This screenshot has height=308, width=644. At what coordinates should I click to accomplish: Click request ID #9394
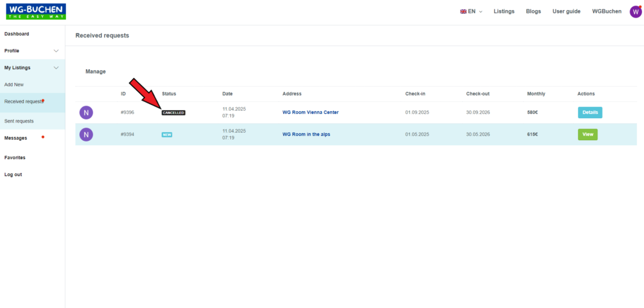[127, 134]
